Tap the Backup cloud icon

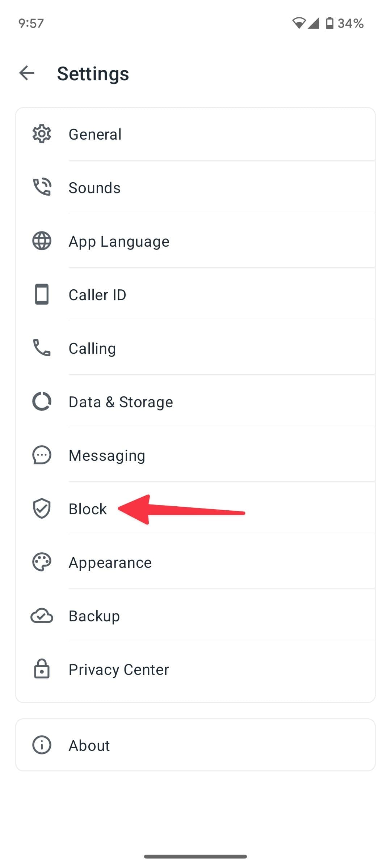[x=42, y=616]
